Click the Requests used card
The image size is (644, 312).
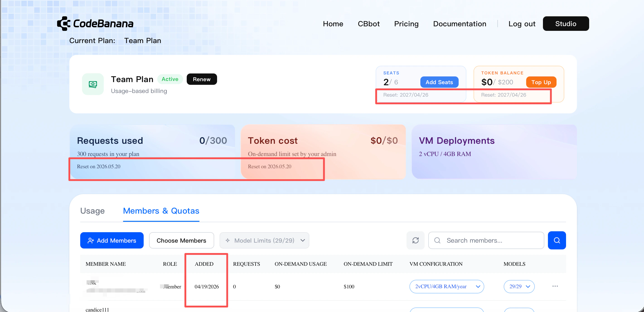[152, 152]
